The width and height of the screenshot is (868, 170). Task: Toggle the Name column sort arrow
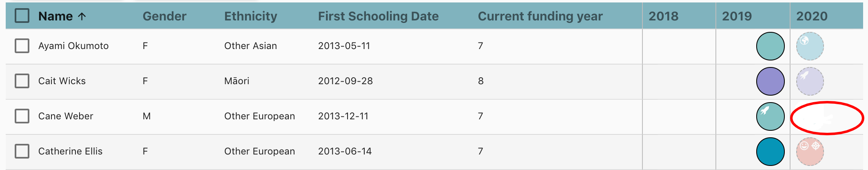click(82, 16)
